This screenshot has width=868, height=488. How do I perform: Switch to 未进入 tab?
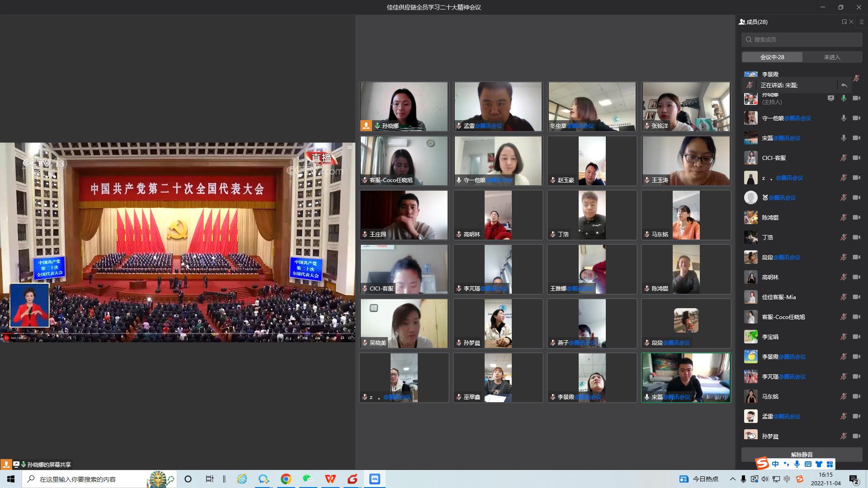pyautogui.click(x=832, y=57)
